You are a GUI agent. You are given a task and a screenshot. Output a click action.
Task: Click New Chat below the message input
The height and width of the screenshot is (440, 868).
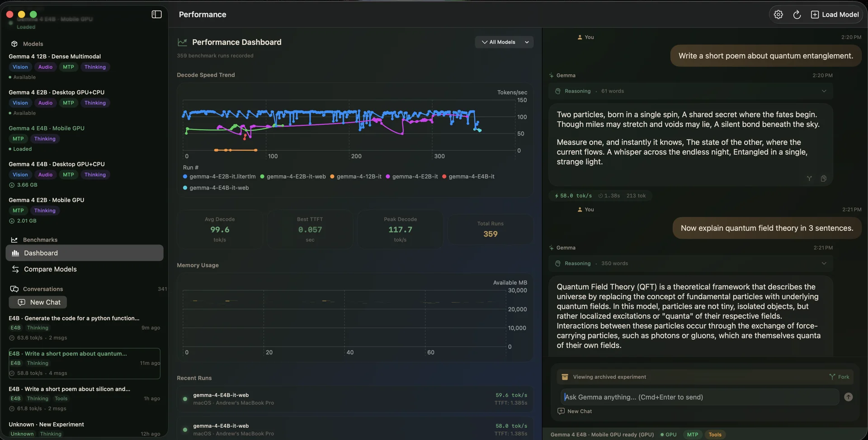click(x=575, y=411)
